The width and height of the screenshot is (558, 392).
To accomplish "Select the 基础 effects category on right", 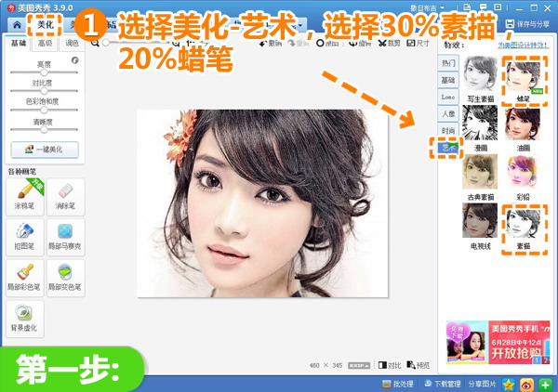I will click(x=448, y=80).
